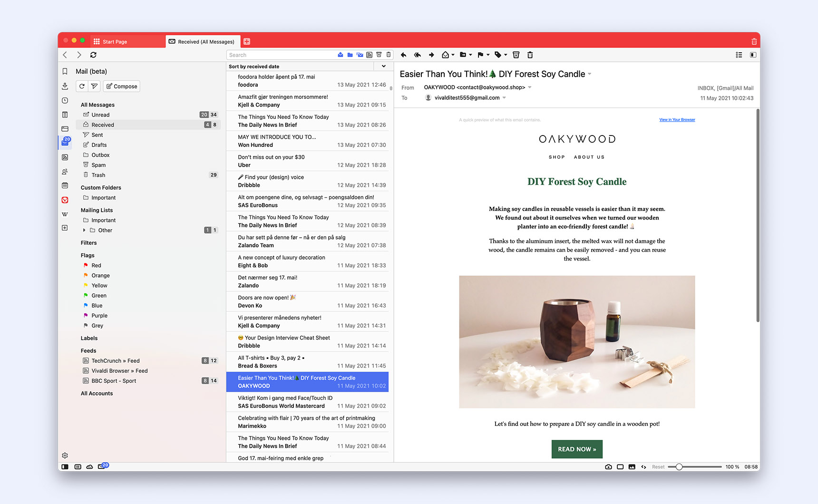Add a new web panel

point(65,228)
